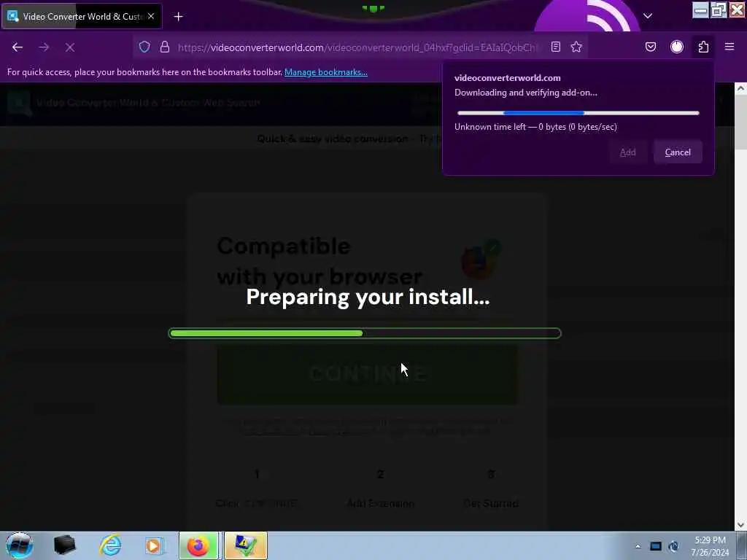Show hidden system tray icons
The image size is (747, 560).
(638, 546)
